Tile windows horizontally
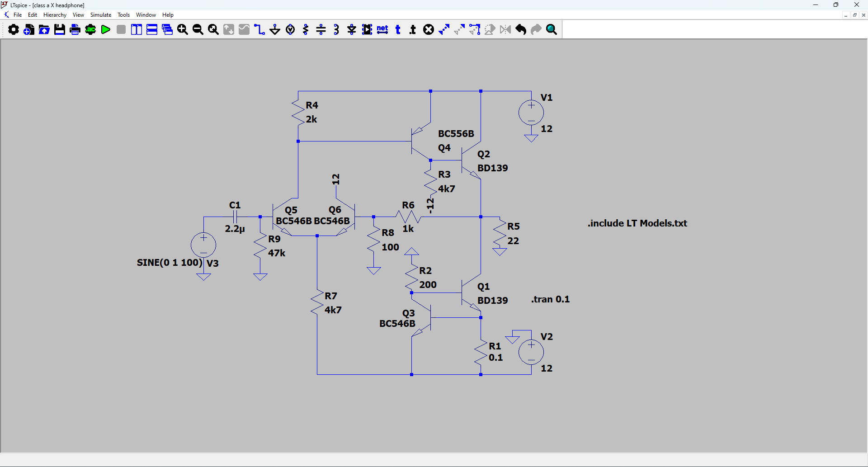Viewport: 868px width, 467px height. [152, 30]
